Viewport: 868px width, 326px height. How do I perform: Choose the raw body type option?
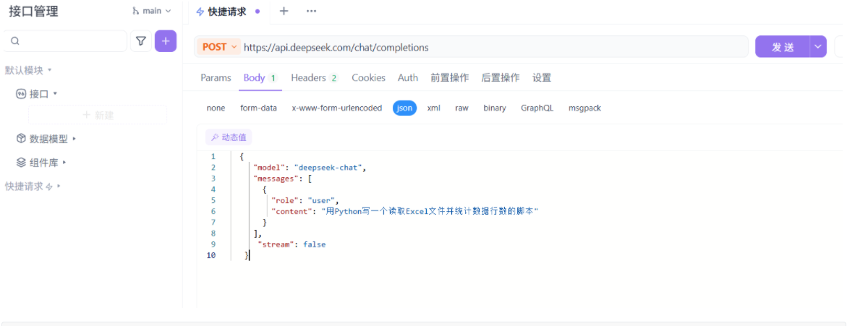461,108
